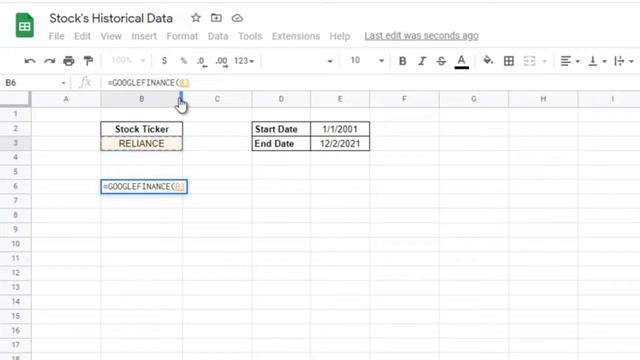Viewport: 640px width, 360px height.
Task: Select column A header
Action: tap(66, 99)
